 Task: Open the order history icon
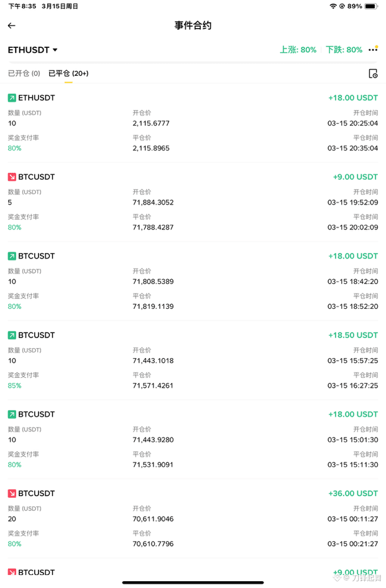(x=373, y=73)
